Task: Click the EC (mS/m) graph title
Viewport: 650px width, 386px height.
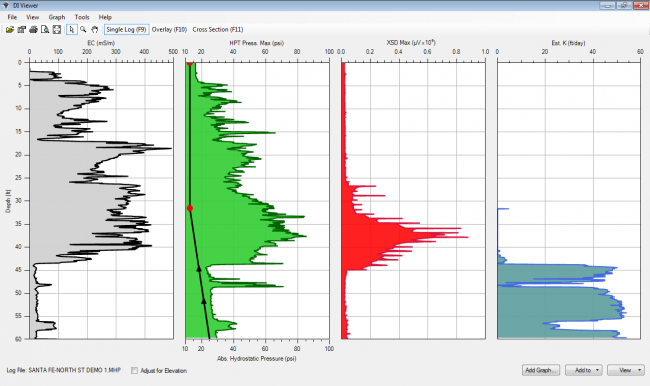Action: (101, 43)
